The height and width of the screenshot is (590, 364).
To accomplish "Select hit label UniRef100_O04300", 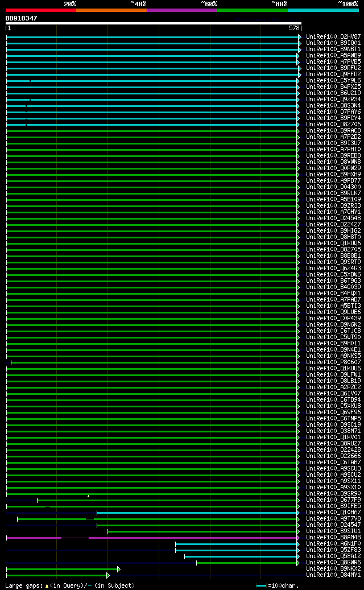I will tap(333, 187).
